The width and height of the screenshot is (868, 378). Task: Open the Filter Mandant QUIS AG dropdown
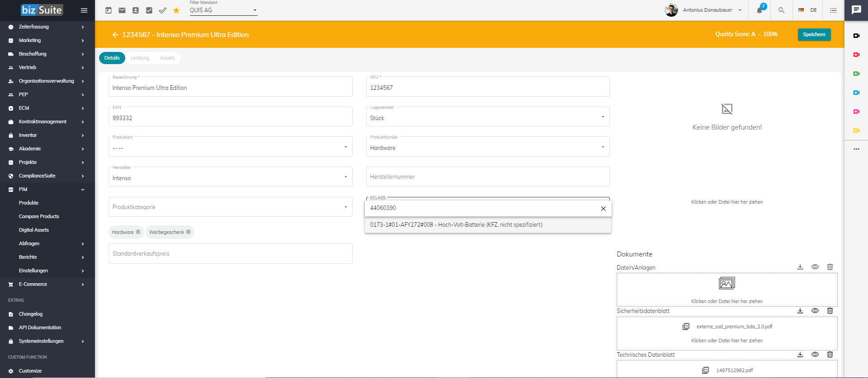pos(223,10)
